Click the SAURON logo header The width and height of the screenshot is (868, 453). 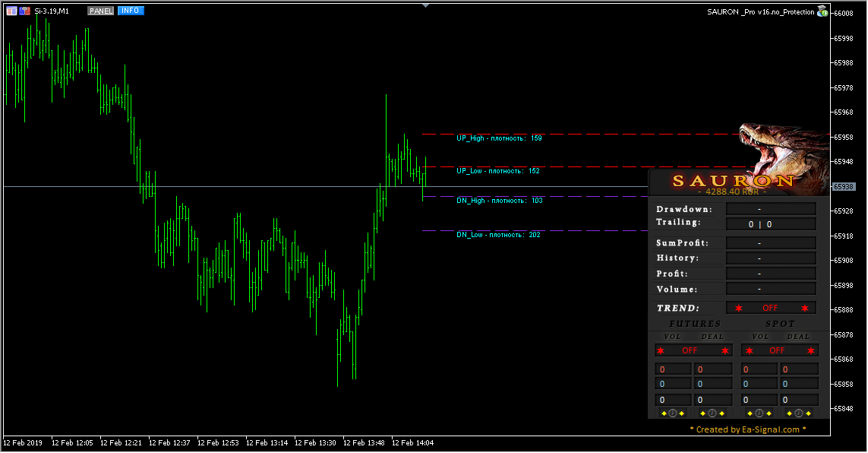coord(734,181)
